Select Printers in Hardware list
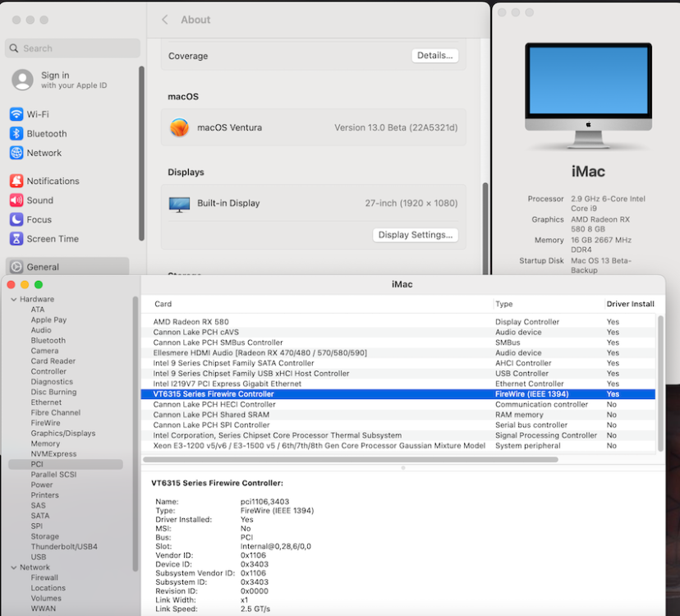 [x=44, y=495]
